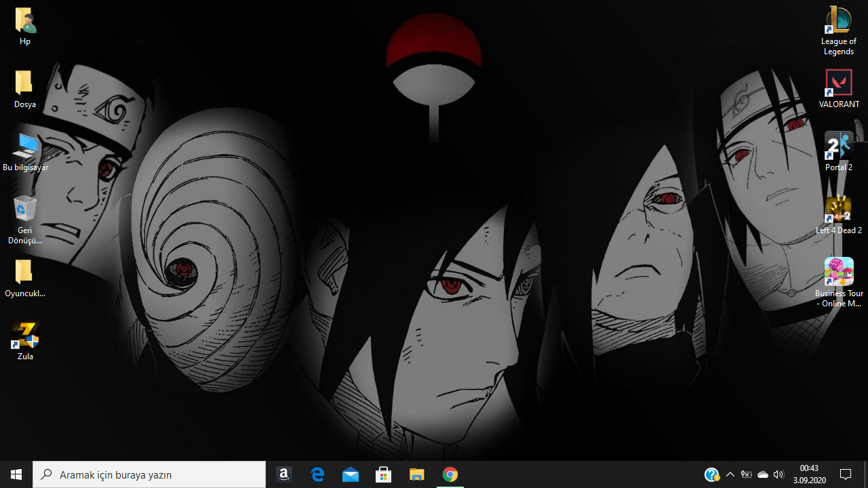The image size is (868, 488).
Task: Select the VALORANT desktop shortcut
Action: tap(839, 89)
